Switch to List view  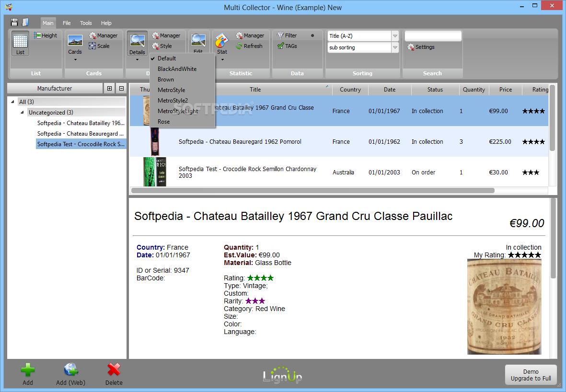pos(20,43)
